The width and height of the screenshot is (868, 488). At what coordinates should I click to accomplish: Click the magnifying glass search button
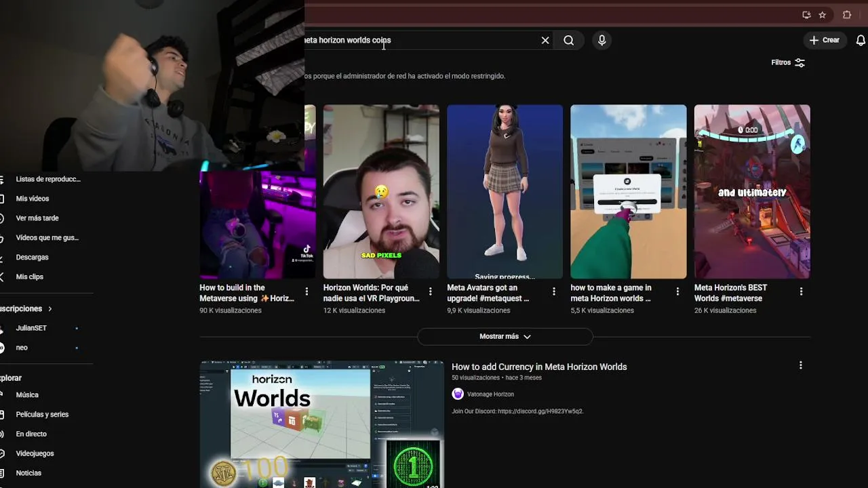pyautogui.click(x=569, y=41)
